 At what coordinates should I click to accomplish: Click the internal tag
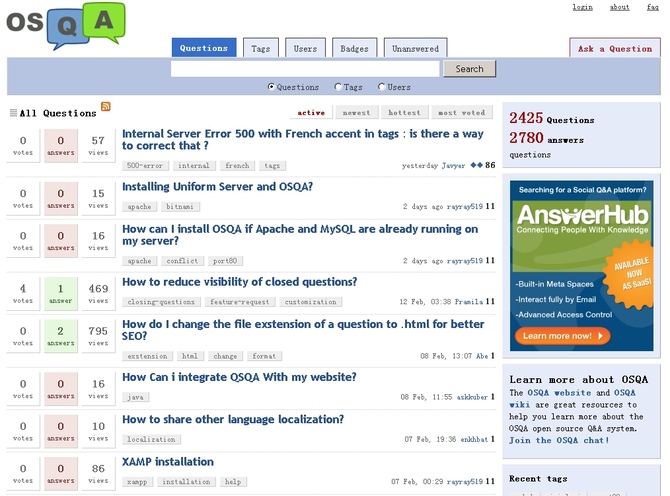pos(194,165)
